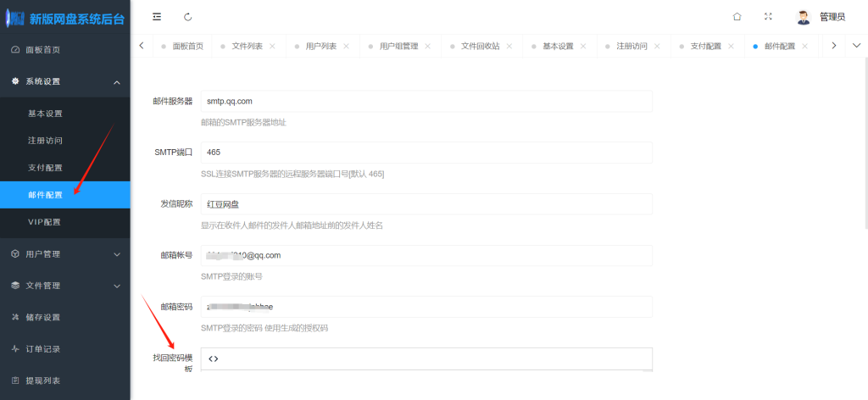Click the 新版网盘系统后台 logo

64,19
